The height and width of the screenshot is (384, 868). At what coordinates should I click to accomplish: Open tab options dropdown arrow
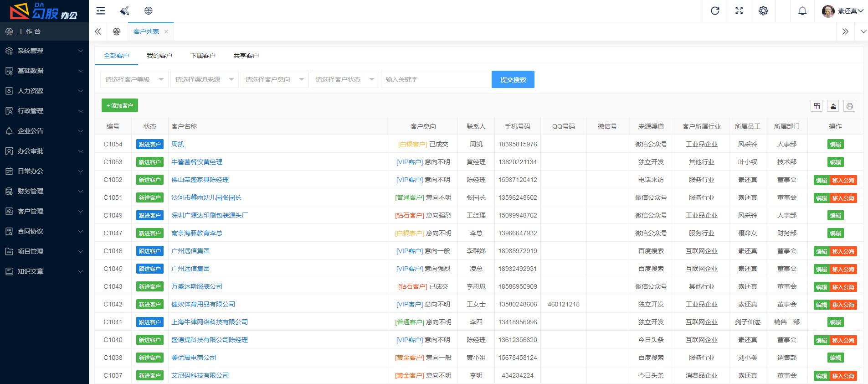pos(863,31)
